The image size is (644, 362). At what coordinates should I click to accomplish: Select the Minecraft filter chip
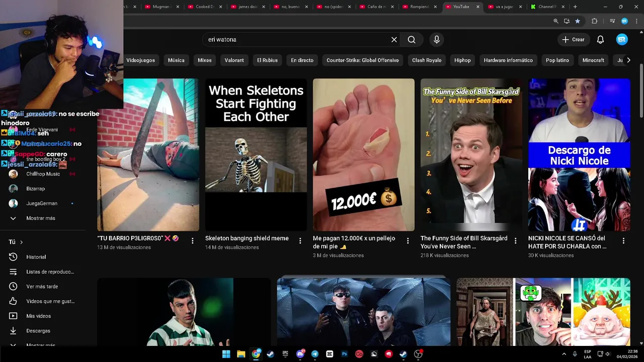(593, 60)
